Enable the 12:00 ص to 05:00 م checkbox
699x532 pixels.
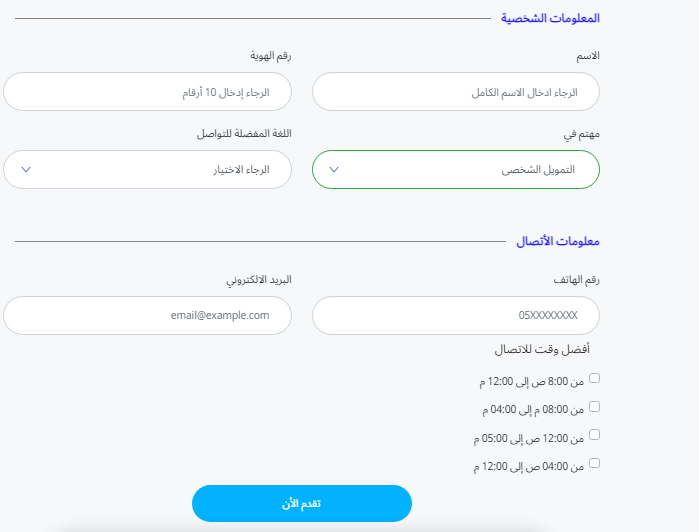click(x=595, y=435)
